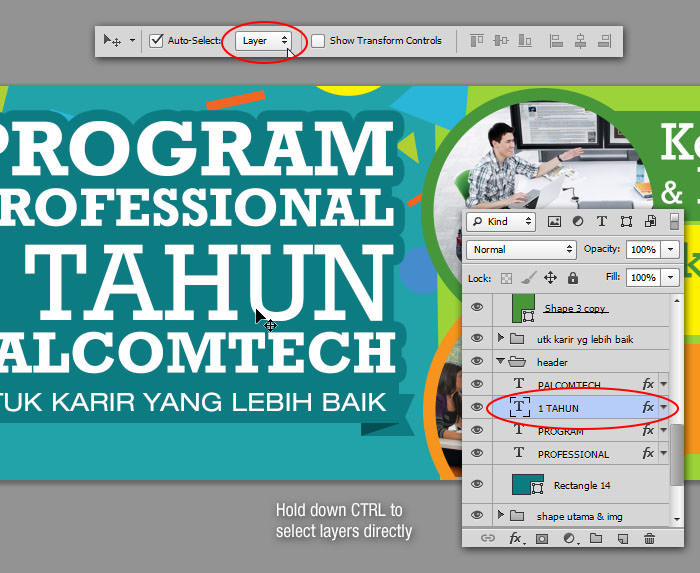The height and width of the screenshot is (573, 700).
Task: Hide the shape utama & img group
Action: pos(477,515)
